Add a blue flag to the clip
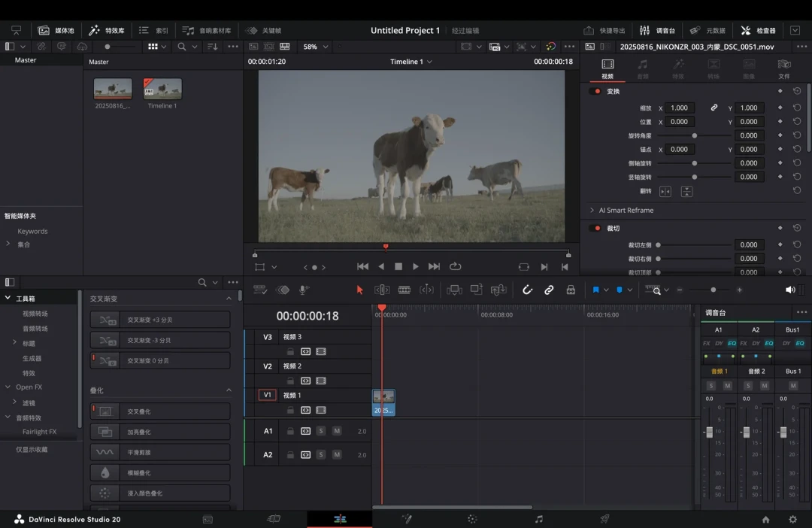Image resolution: width=812 pixels, height=528 pixels. click(x=595, y=290)
